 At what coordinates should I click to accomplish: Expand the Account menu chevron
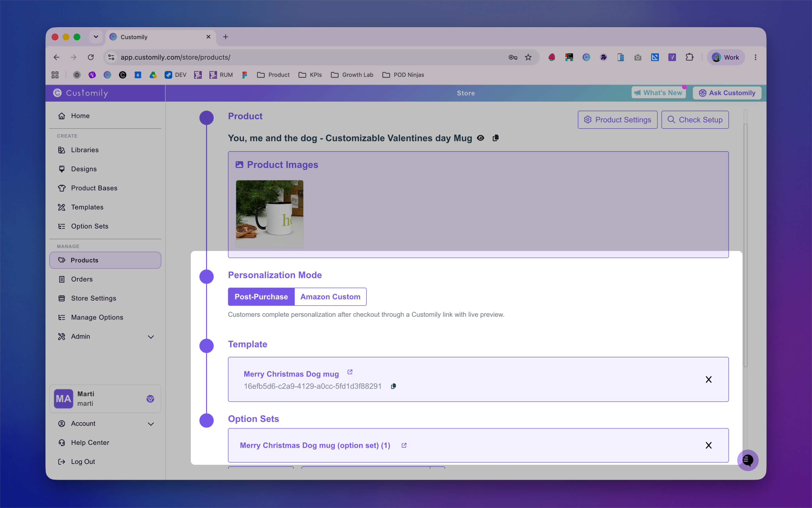pyautogui.click(x=151, y=424)
